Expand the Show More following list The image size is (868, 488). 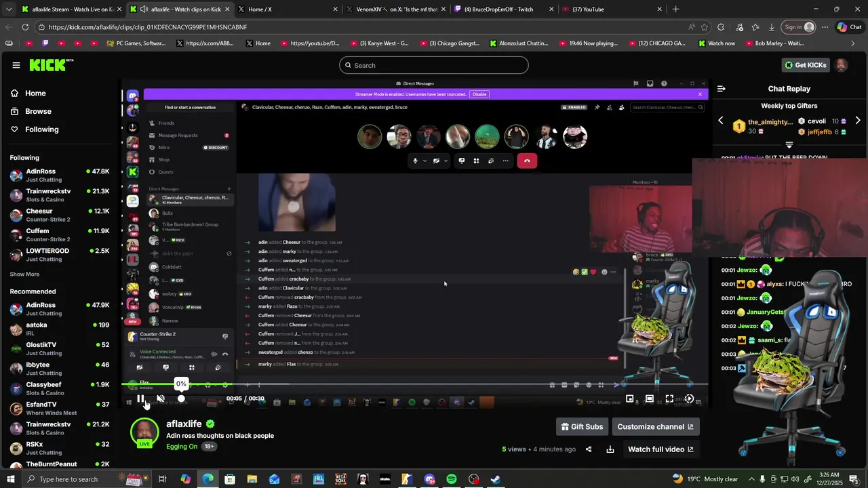point(24,274)
